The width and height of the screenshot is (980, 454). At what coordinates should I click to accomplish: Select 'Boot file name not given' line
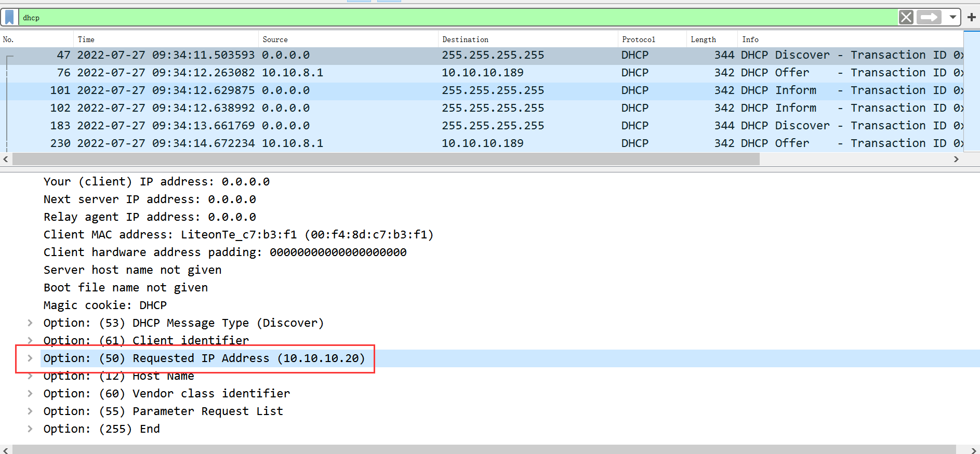pyautogui.click(x=126, y=288)
